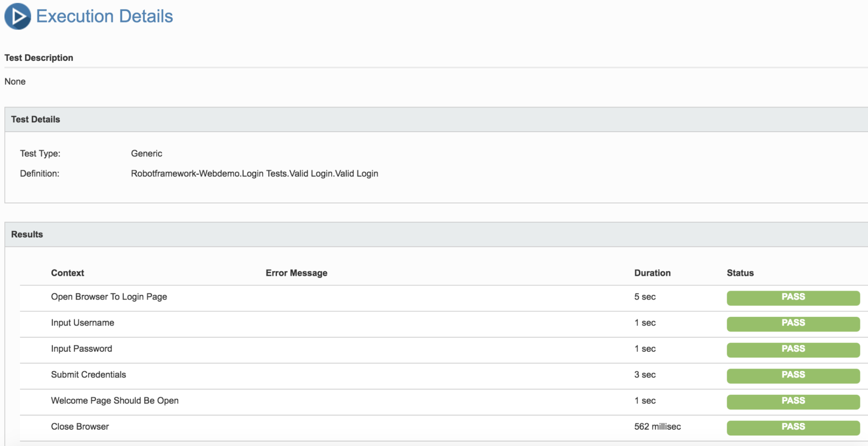This screenshot has height=446, width=868.
Task: Select the 'Close Browser' context cell
Action: pyautogui.click(x=80, y=427)
